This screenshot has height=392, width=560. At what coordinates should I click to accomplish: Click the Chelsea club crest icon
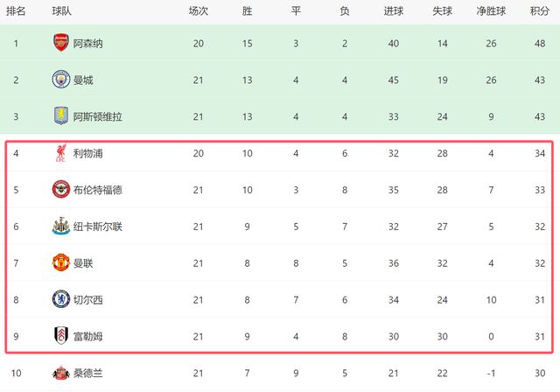coord(60,300)
